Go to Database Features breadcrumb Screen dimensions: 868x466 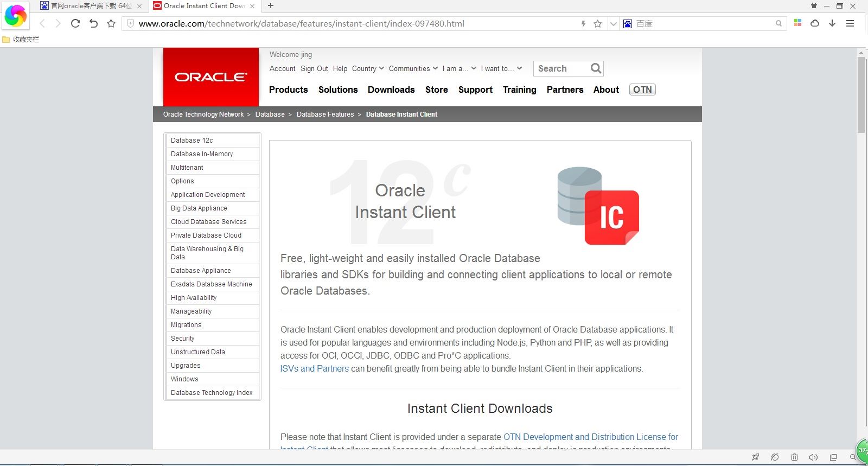(325, 114)
